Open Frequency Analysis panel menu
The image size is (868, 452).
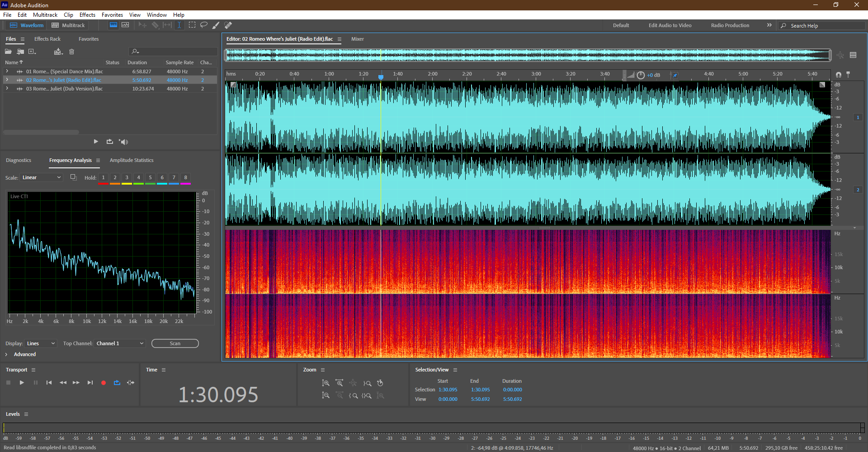(98, 161)
